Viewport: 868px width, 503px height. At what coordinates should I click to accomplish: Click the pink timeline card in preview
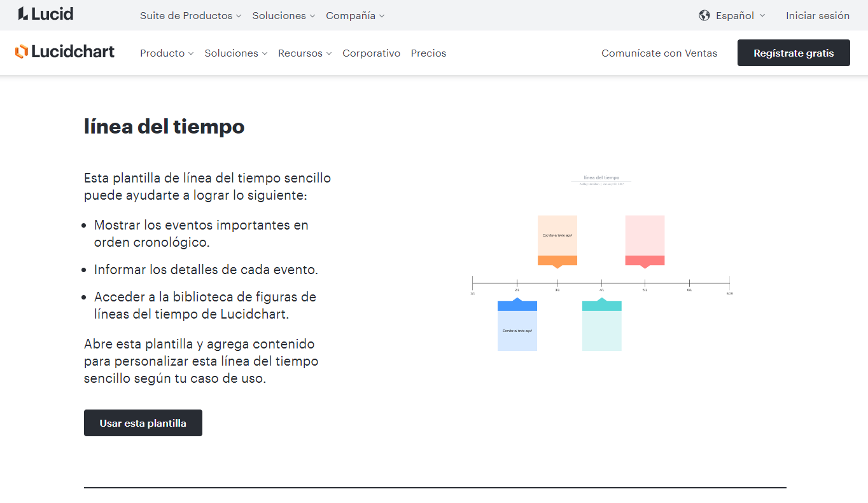(x=645, y=240)
